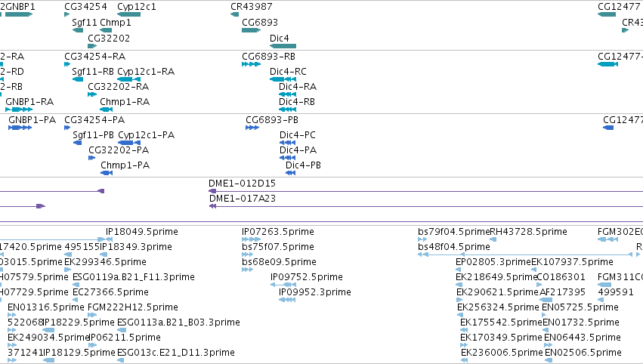Click the bs48f04.5prime EST span line
The image size is (643, 364).
(x=525, y=254)
